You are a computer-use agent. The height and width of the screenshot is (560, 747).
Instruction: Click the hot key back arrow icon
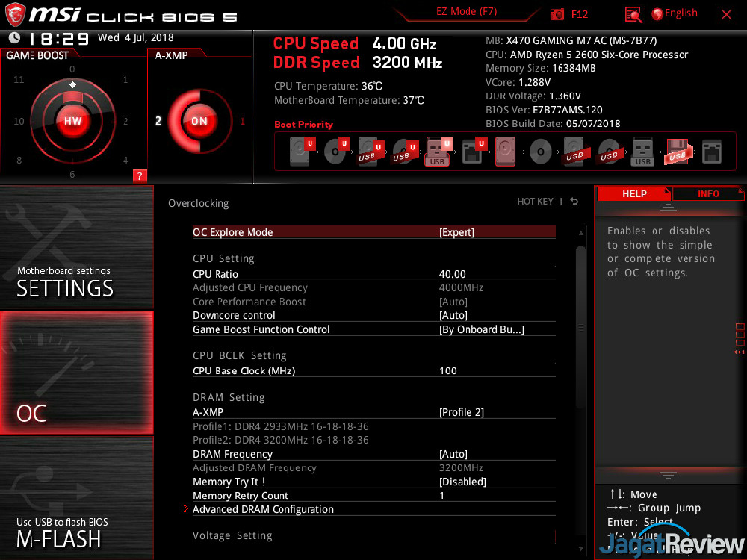[x=574, y=202]
